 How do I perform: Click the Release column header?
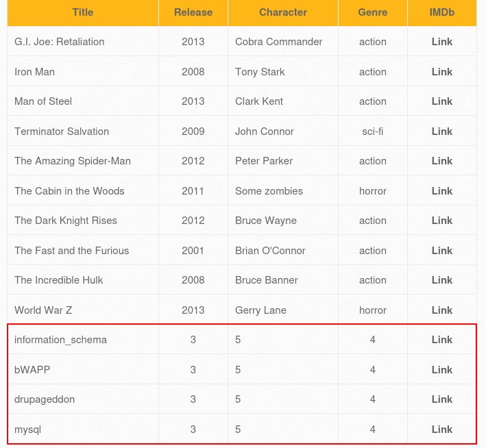[193, 12]
